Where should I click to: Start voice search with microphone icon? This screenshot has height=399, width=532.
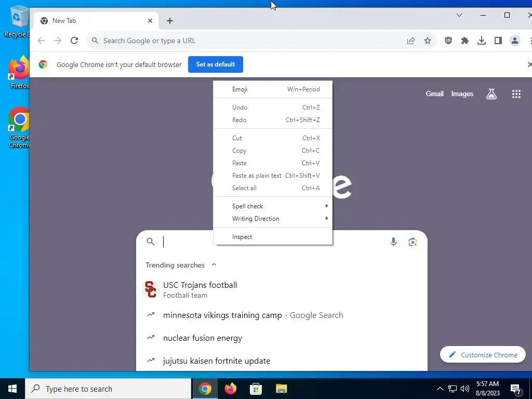[x=394, y=242]
